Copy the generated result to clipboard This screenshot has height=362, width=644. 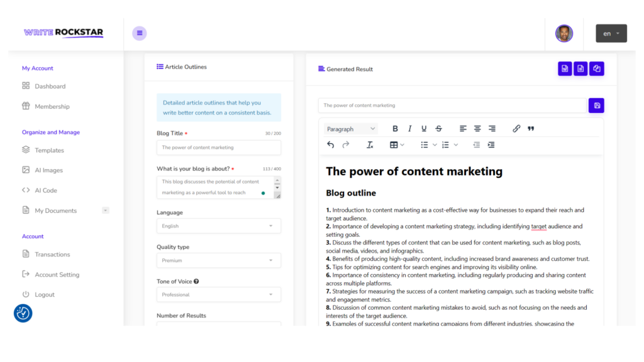pos(597,69)
